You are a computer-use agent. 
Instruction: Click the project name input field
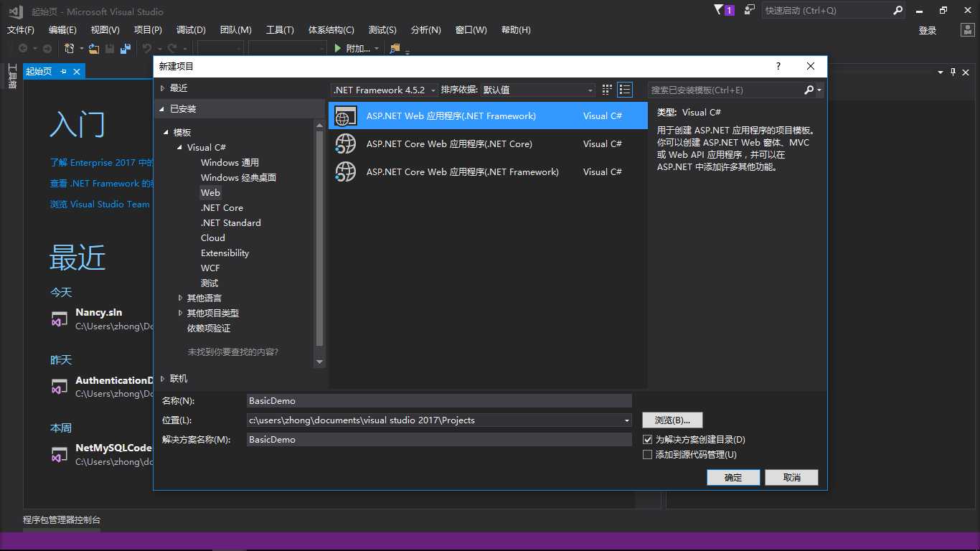click(x=439, y=400)
